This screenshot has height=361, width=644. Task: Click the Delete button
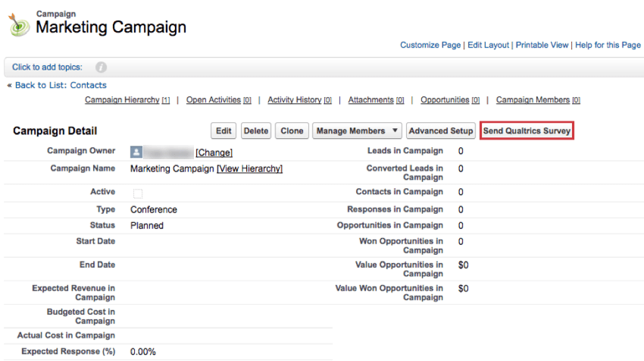(256, 131)
